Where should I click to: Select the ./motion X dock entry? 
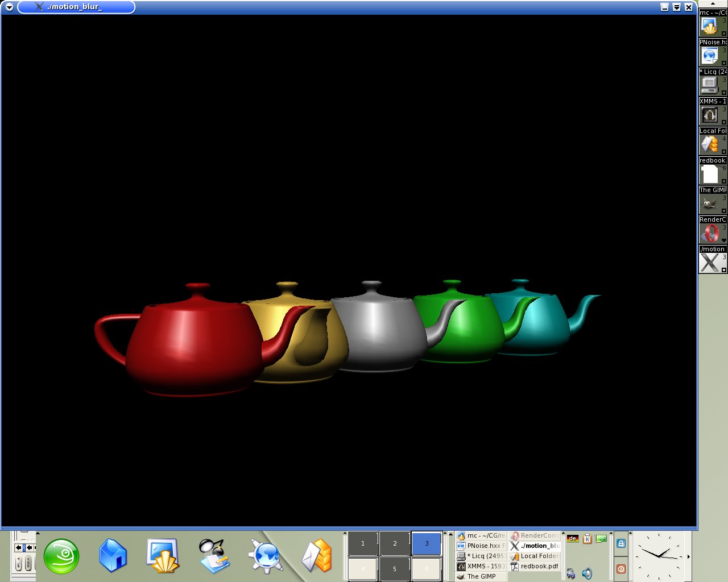click(713, 259)
